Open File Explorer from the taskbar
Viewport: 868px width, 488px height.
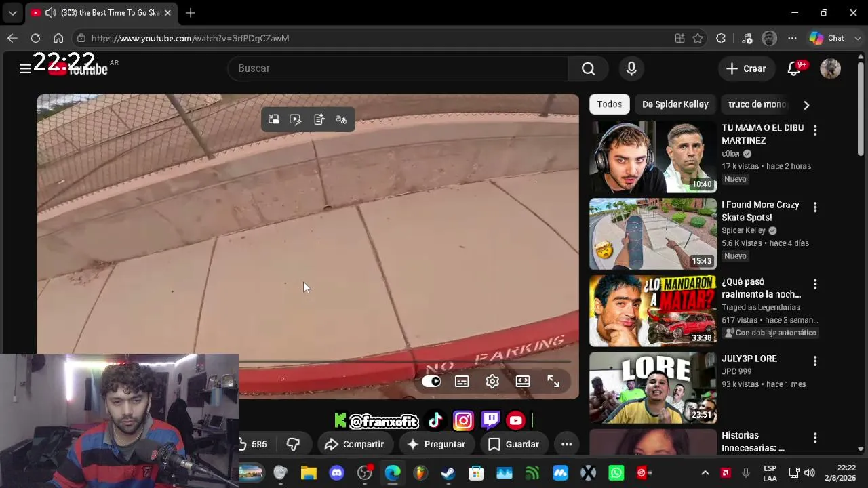pos(309,473)
